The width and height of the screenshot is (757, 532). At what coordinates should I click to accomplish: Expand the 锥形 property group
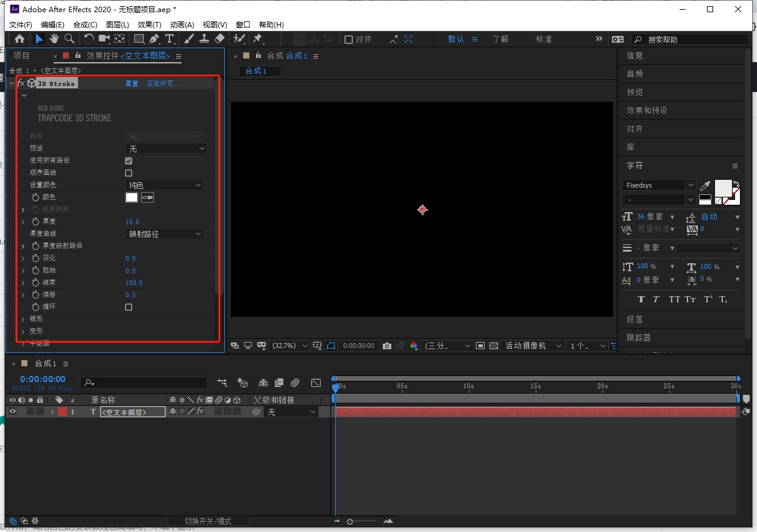[x=23, y=319]
